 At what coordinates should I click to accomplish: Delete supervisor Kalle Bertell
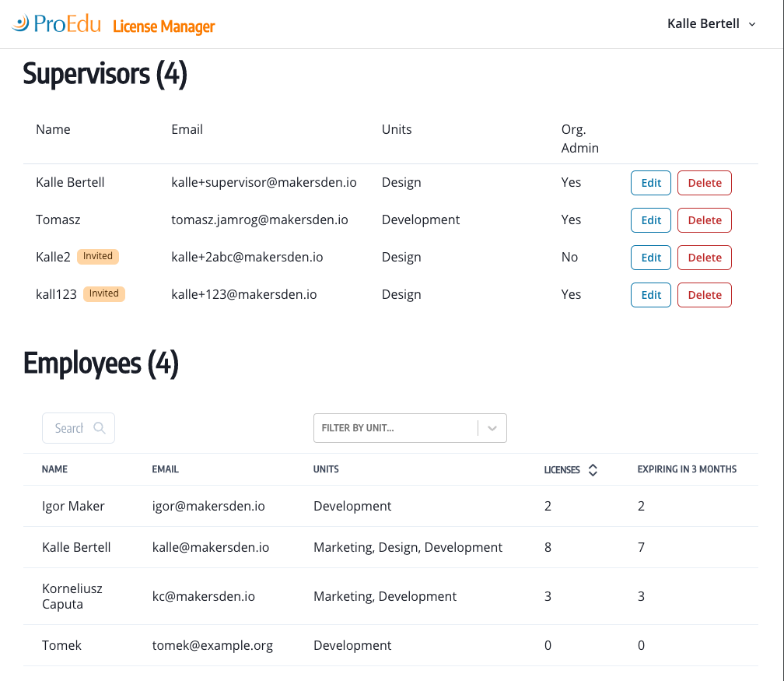point(704,183)
